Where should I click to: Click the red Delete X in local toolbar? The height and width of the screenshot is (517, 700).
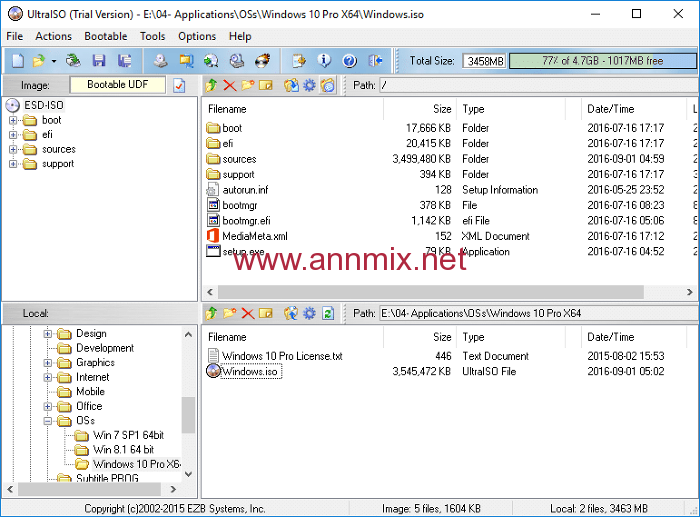point(248,313)
